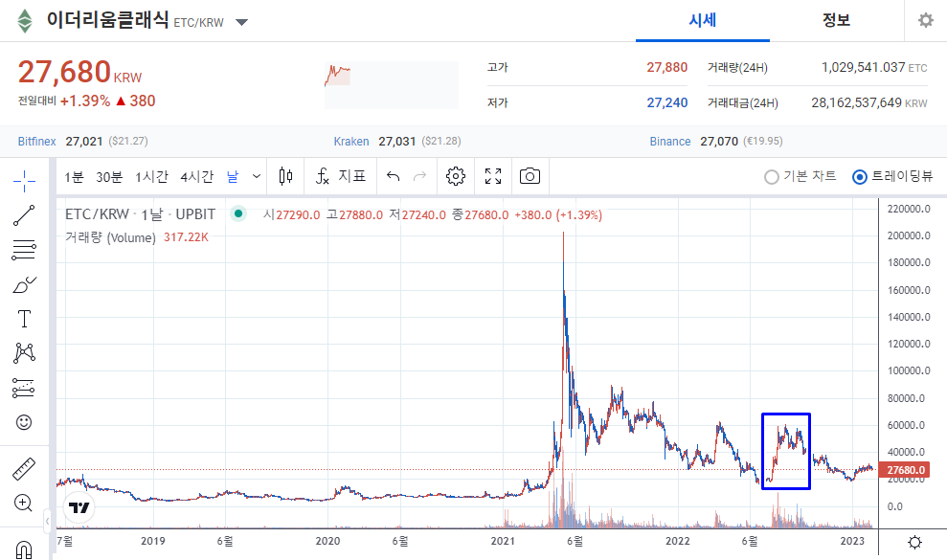The image size is (947, 560).
Task: Open the candle chart style selector
Action: pyautogui.click(x=285, y=176)
